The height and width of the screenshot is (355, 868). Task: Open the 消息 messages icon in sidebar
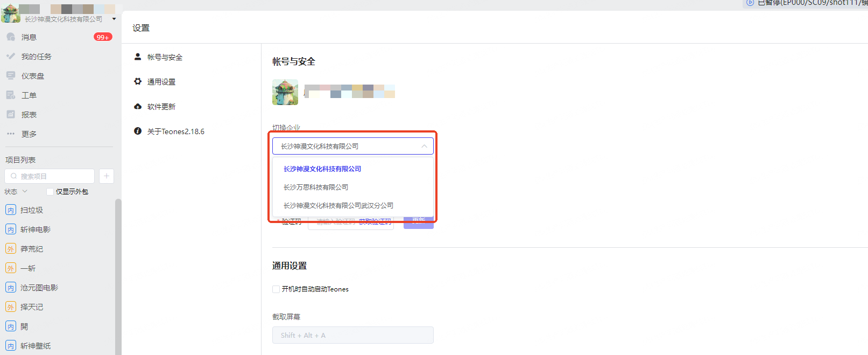click(x=11, y=37)
